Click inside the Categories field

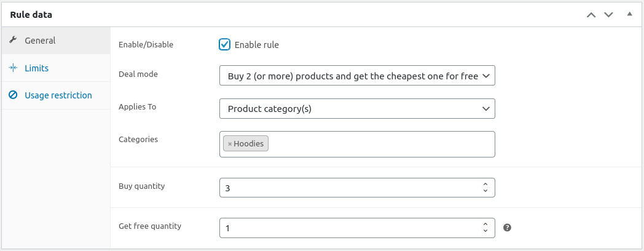(x=381, y=144)
